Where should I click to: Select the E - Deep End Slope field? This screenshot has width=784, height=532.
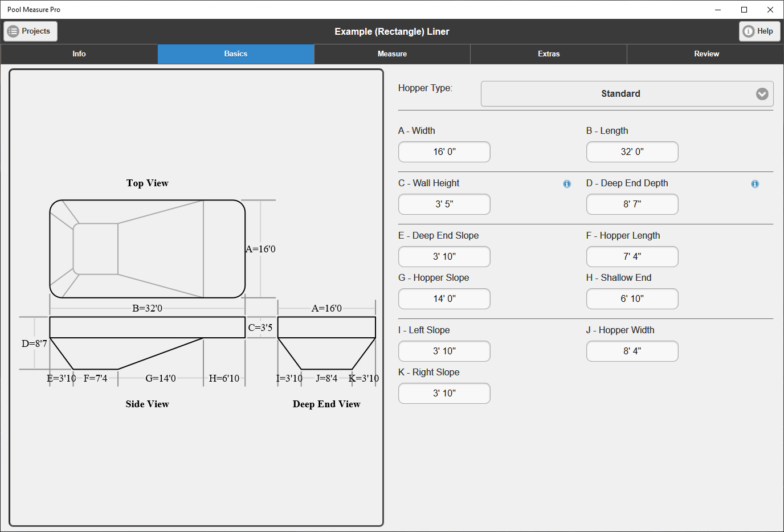444,257
